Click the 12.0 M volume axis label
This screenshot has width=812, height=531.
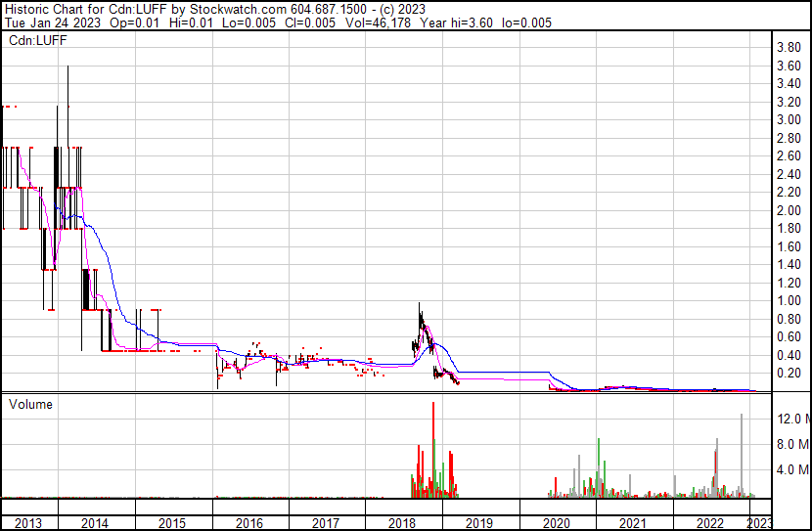tap(792, 419)
